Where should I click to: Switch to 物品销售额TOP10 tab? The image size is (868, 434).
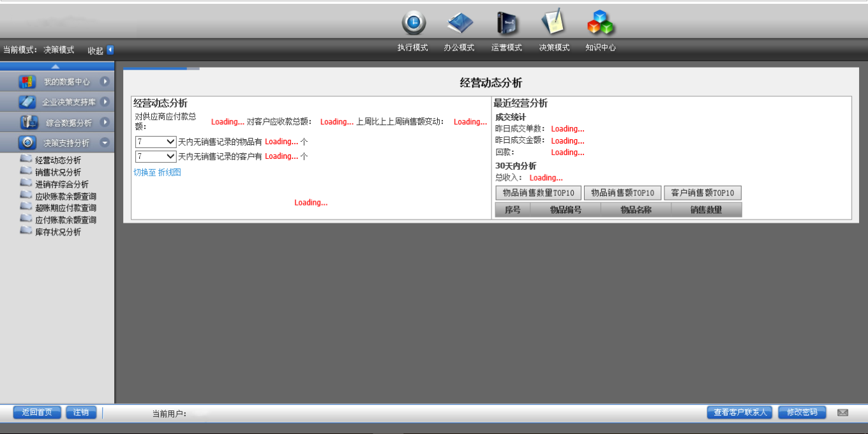(x=622, y=193)
